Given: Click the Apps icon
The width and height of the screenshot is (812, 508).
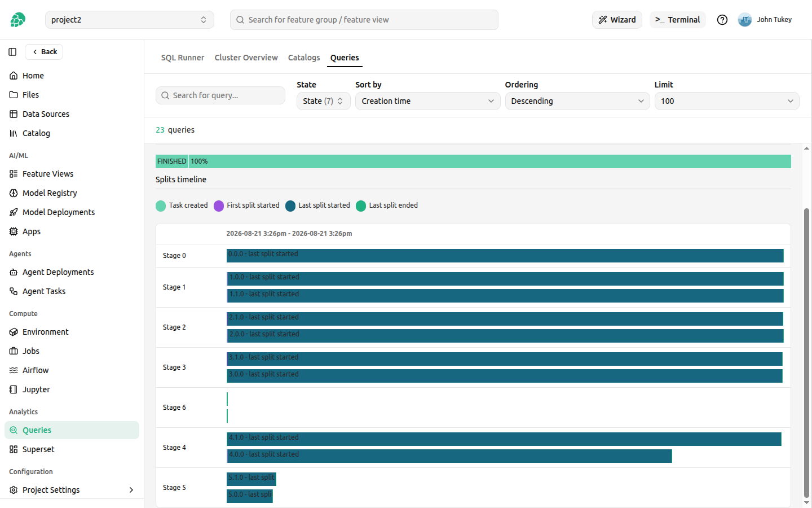Looking at the screenshot, I should 14,231.
